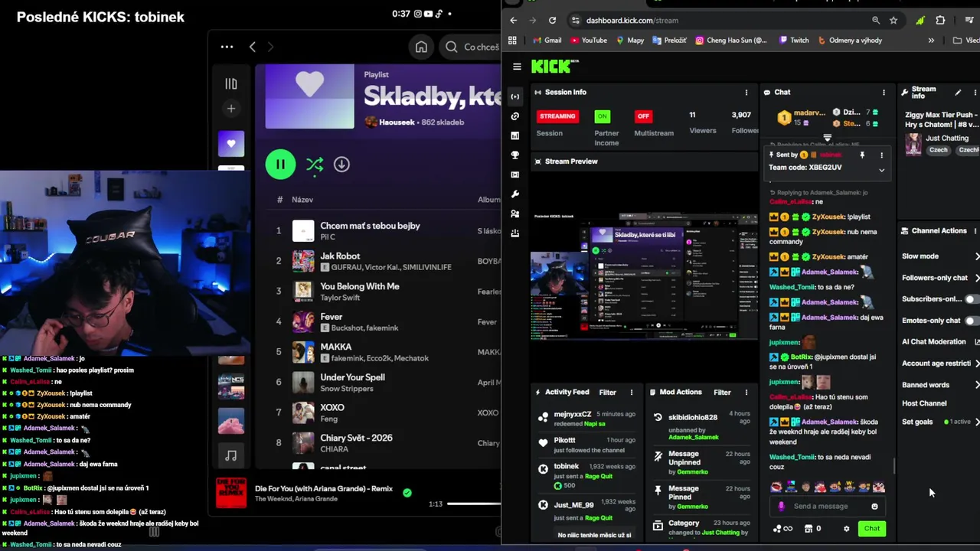Open Liked Songs tile in Spotify sidebar
This screenshot has width=980, height=551.
pyautogui.click(x=231, y=144)
